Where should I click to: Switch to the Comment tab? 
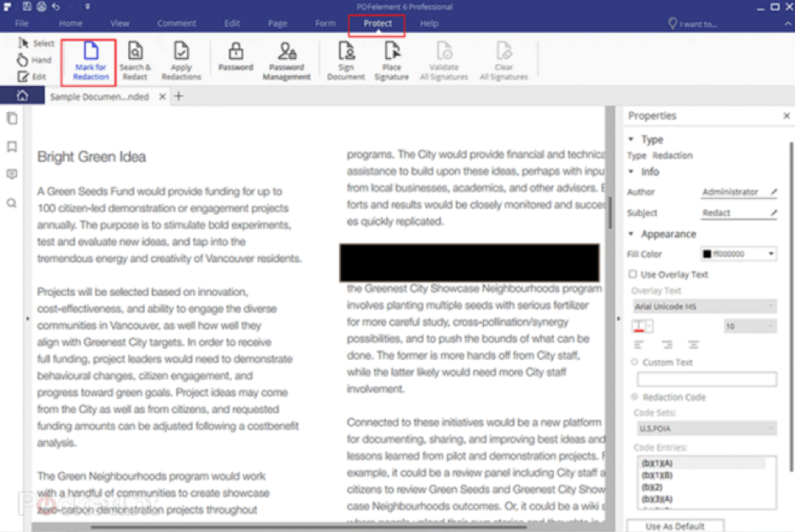[176, 24]
